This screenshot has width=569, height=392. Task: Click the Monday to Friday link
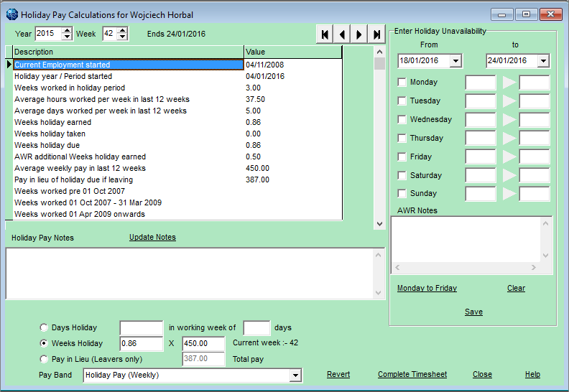click(x=427, y=288)
